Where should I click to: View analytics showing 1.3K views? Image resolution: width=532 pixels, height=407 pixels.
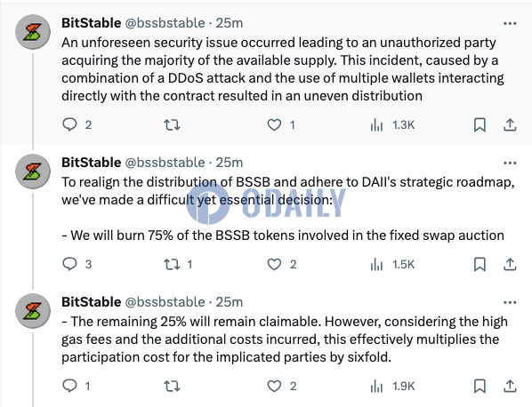(393, 125)
